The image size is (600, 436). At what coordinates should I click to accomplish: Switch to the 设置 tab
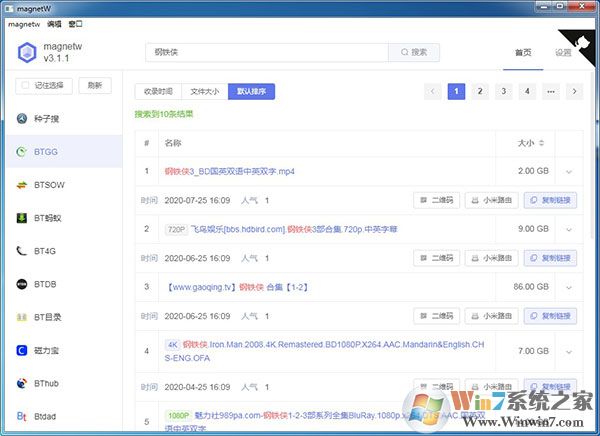pyautogui.click(x=563, y=53)
